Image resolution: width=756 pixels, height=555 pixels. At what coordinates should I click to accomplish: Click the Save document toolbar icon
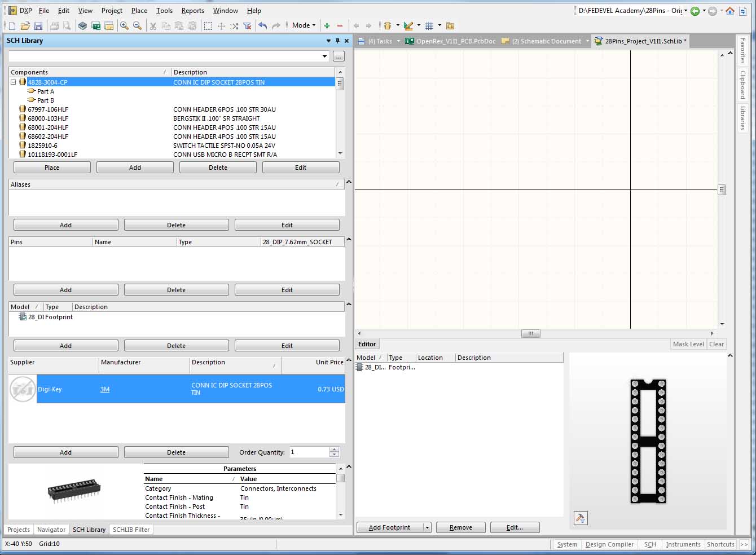[x=38, y=26]
